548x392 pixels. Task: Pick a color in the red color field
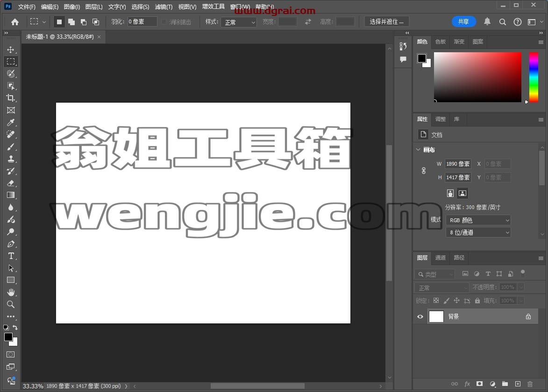tap(477, 77)
